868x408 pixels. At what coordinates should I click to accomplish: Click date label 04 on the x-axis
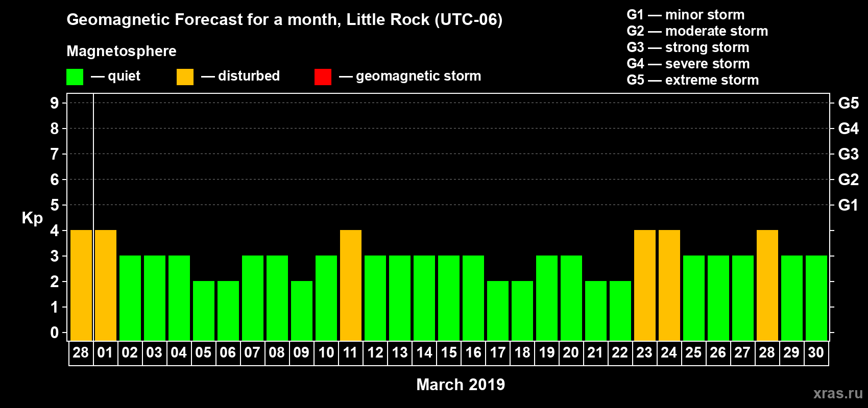(x=179, y=352)
